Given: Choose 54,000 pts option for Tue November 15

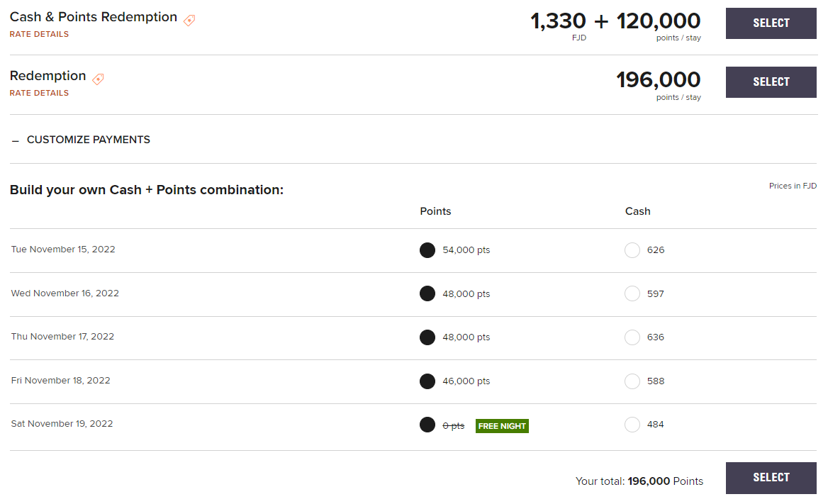Looking at the screenshot, I should 427,250.
